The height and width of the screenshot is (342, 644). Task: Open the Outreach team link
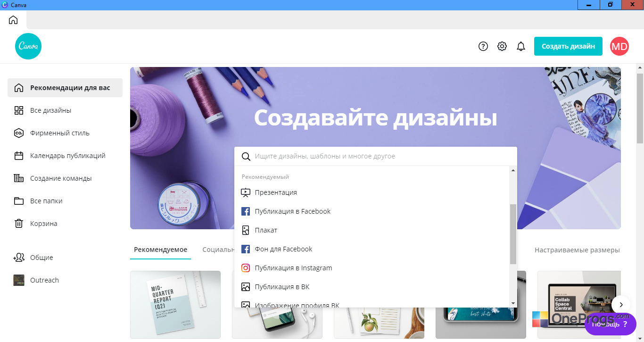click(65, 280)
